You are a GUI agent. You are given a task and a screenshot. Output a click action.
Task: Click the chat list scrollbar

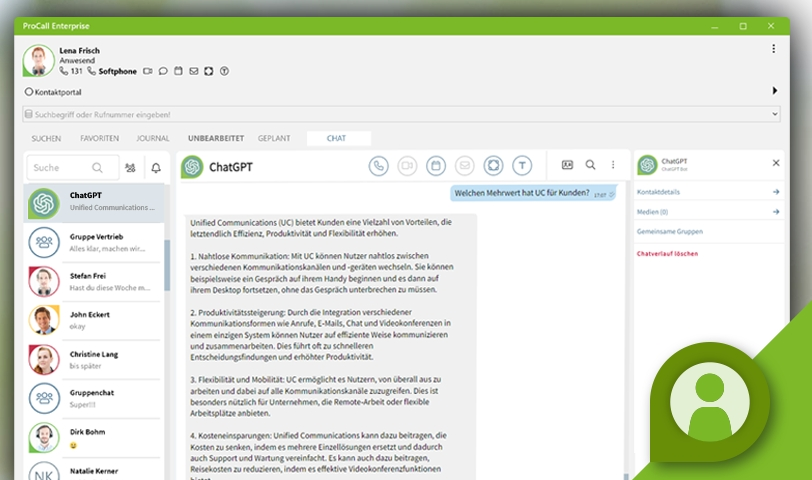coord(167,265)
